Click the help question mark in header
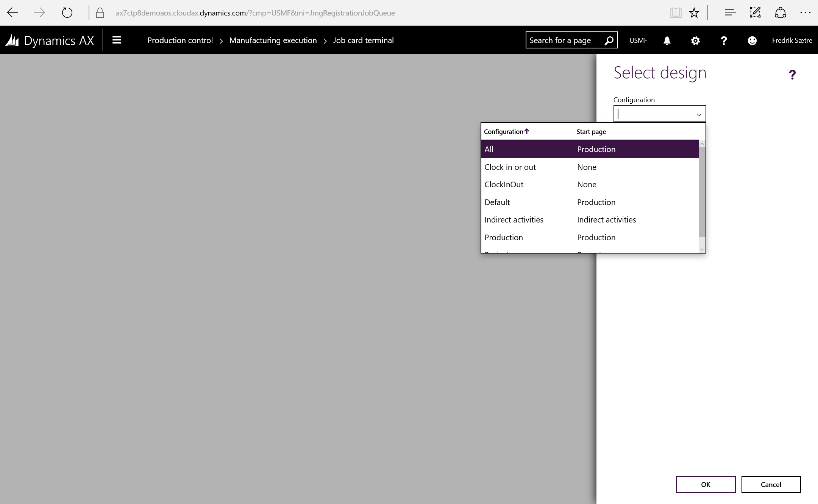The image size is (818, 504). [724, 40]
